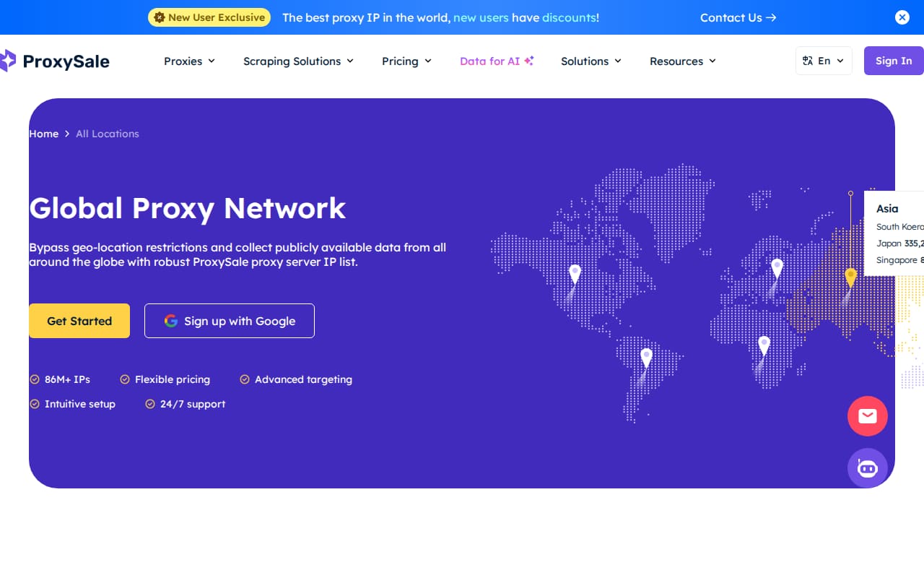Click the sparkle icon beside Data for AI
The image size is (924, 578).
pos(529,61)
